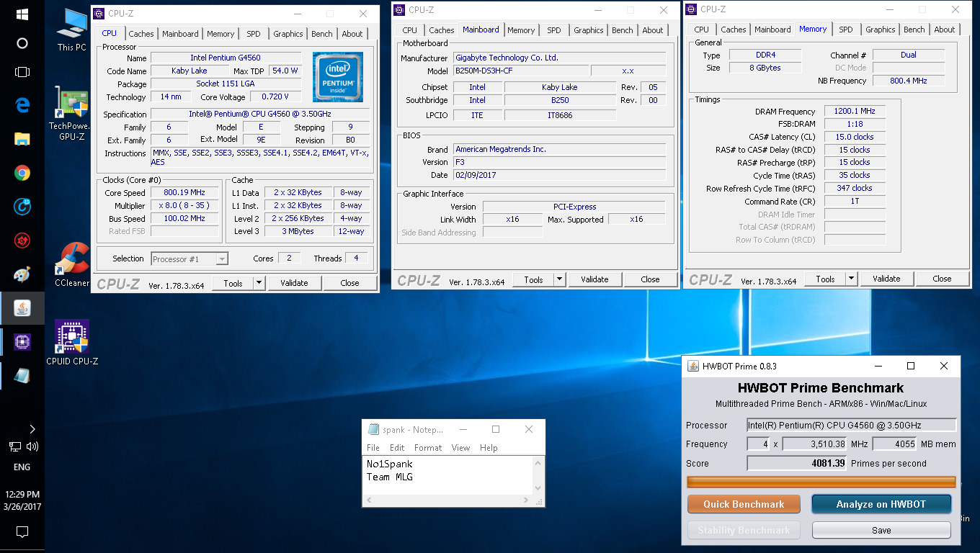Launch Microsoft Edge from taskbar
The width and height of the screenshot is (980, 553).
coord(22,105)
